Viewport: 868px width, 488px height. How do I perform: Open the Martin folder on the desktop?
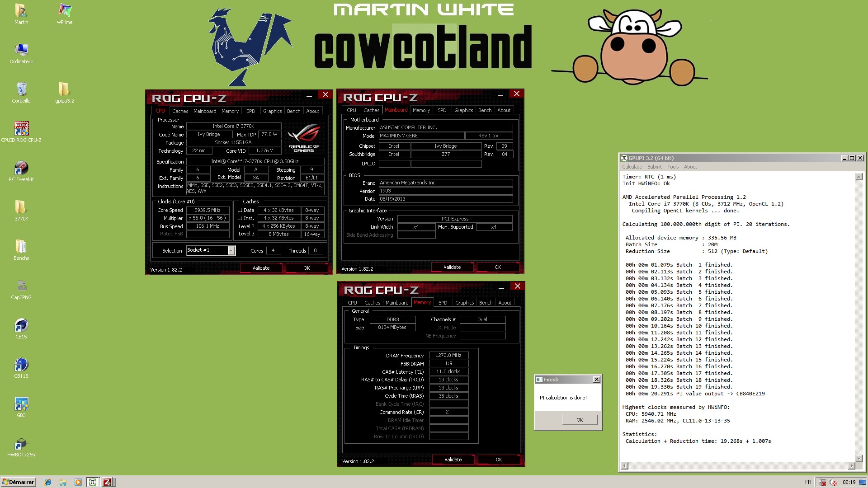(21, 14)
